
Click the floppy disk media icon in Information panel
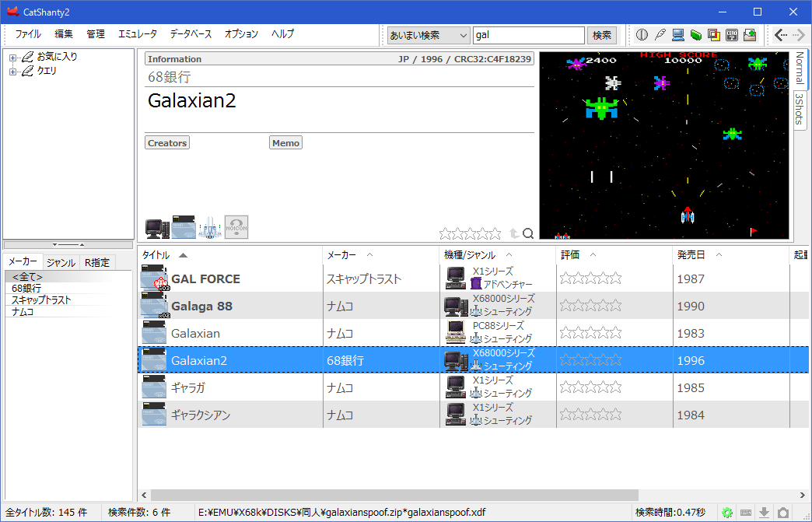point(184,227)
